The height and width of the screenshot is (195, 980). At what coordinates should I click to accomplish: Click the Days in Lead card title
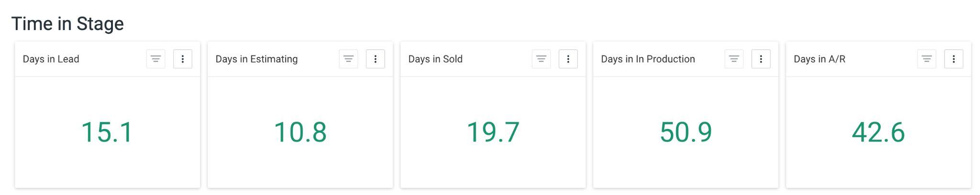pyautogui.click(x=51, y=59)
